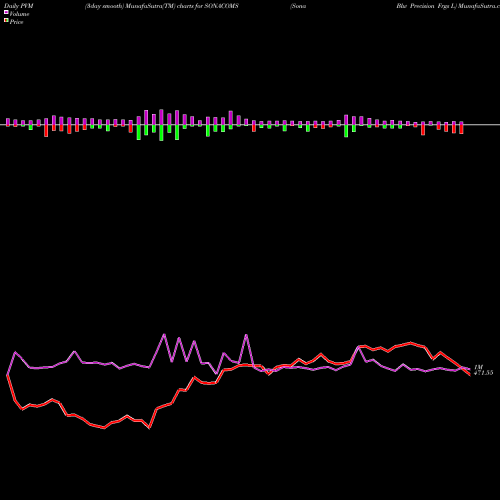Click the magenta Volume legend swatch
This screenshot has height=500, width=500.
[6, 13]
